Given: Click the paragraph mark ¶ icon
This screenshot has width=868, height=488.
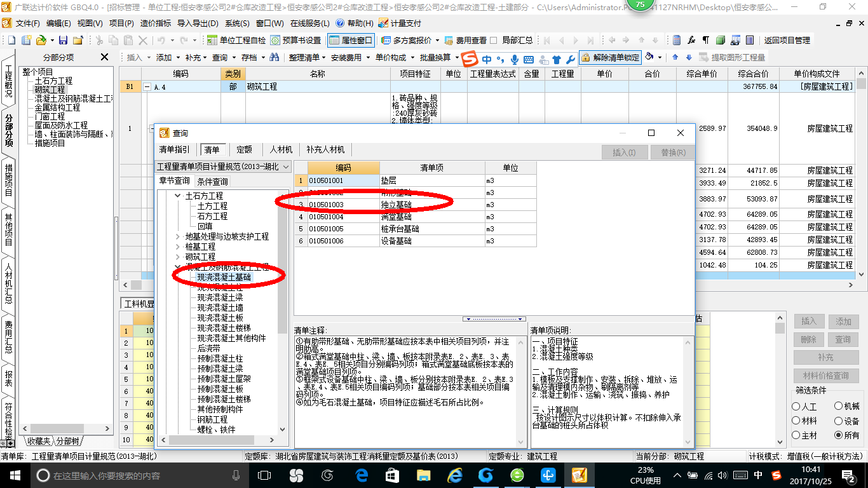Looking at the screenshot, I should [x=705, y=40].
